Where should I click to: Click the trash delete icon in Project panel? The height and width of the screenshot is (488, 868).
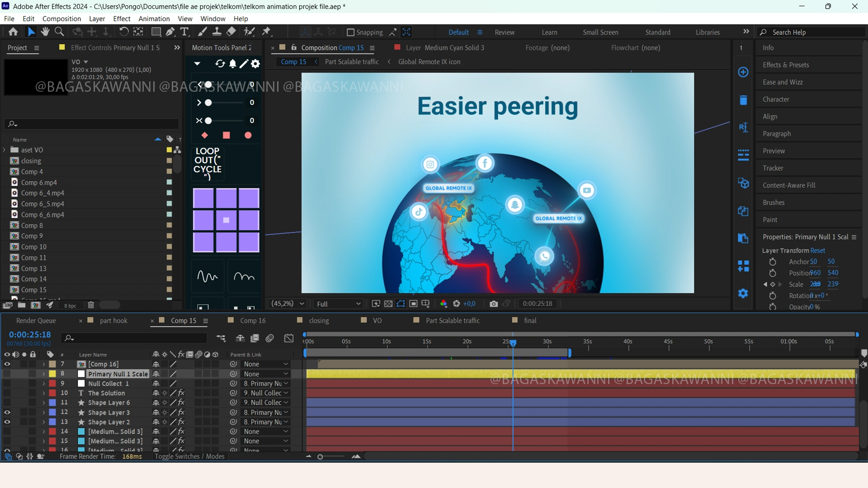(91, 305)
